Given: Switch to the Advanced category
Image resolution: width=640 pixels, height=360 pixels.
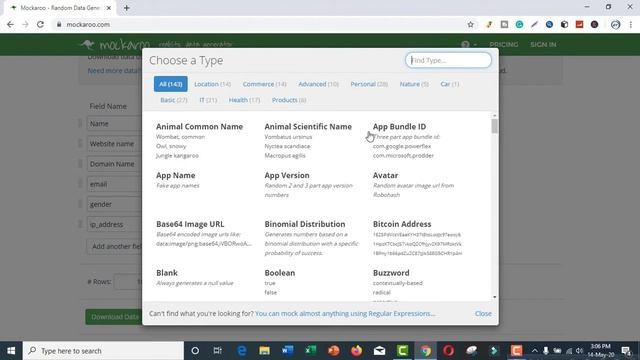Looking at the screenshot, I should pyautogui.click(x=318, y=84).
